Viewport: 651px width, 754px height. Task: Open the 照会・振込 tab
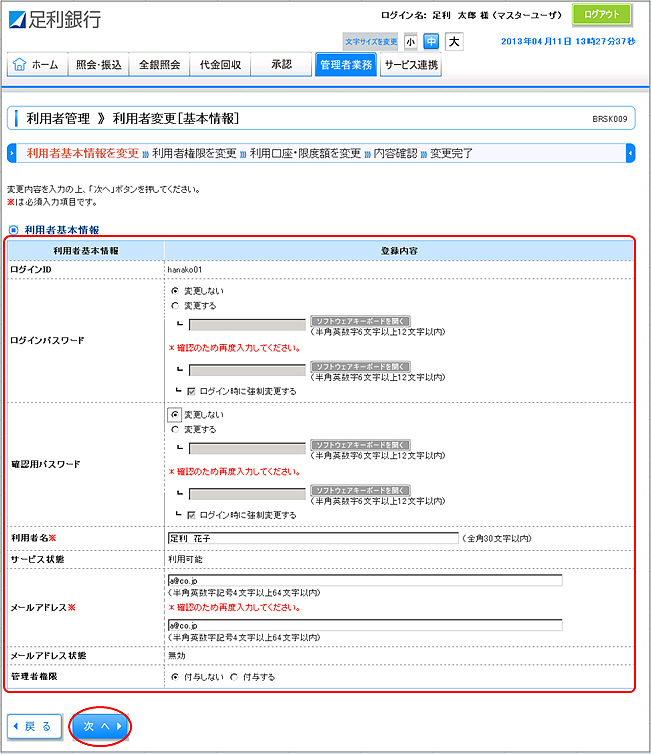(x=99, y=64)
